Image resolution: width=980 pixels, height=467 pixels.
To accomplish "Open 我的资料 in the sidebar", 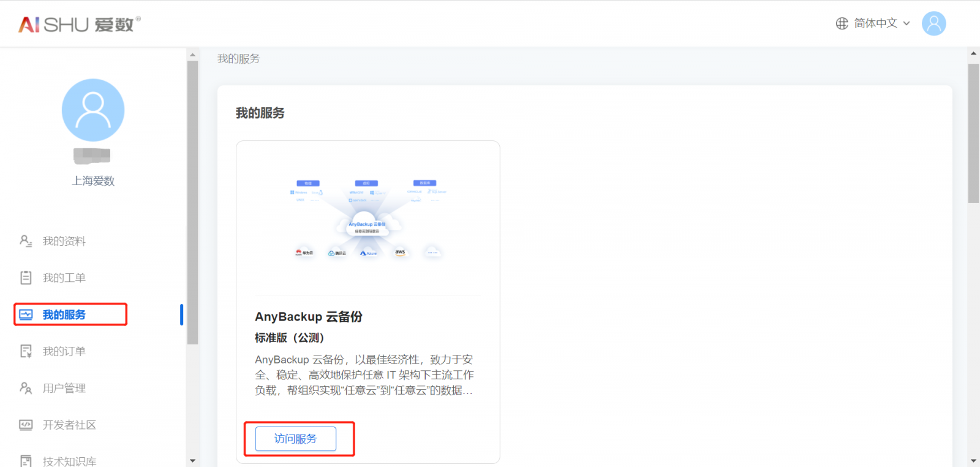I will [64, 241].
